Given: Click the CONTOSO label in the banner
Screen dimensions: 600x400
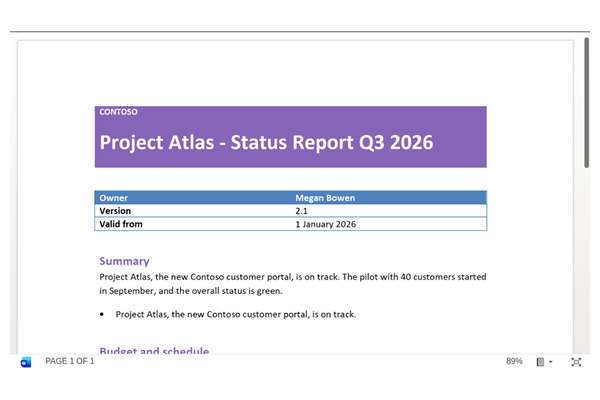Looking at the screenshot, I should click(118, 112).
